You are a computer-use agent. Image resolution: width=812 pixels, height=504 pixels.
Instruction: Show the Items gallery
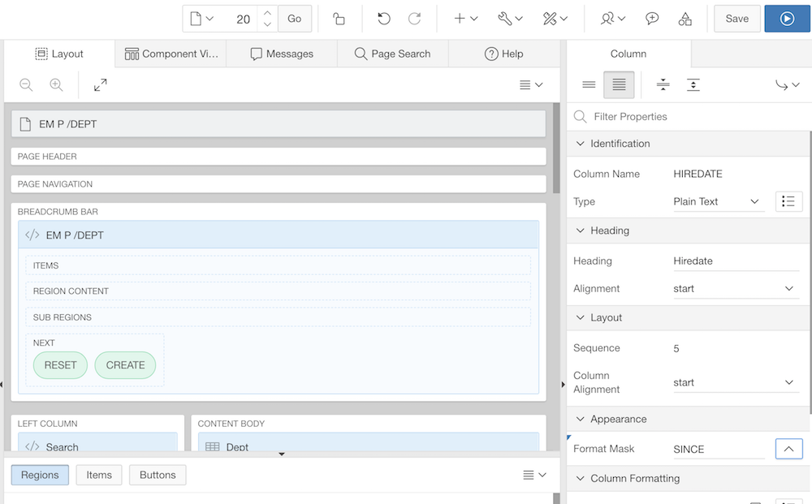coord(99,475)
